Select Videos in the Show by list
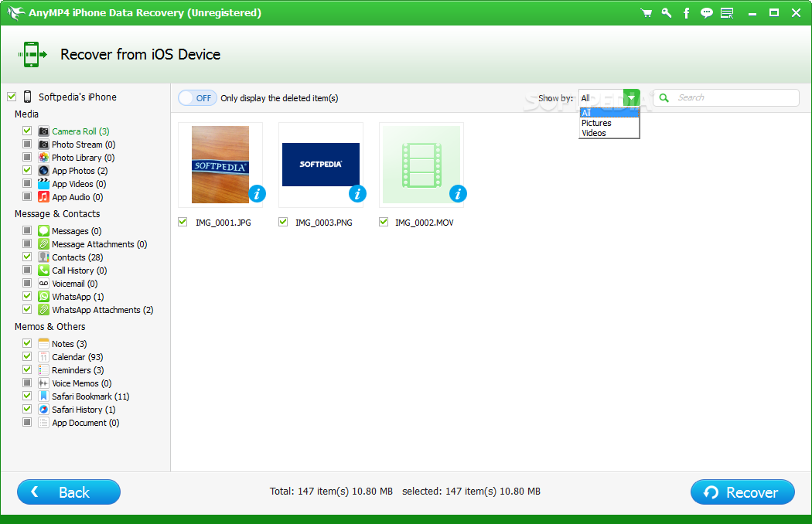Image resolution: width=812 pixels, height=524 pixels. tap(609, 133)
